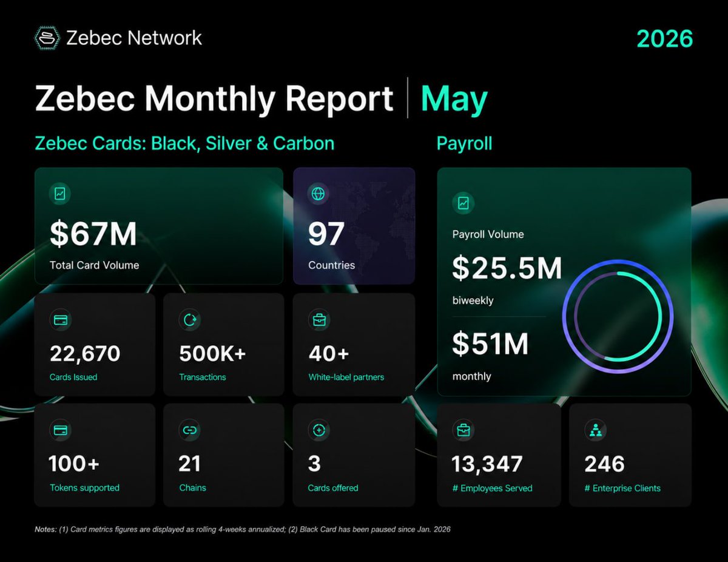The width and height of the screenshot is (728, 562).
Task: Click the Notes footnote at the bottom
Action: pyautogui.click(x=243, y=529)
